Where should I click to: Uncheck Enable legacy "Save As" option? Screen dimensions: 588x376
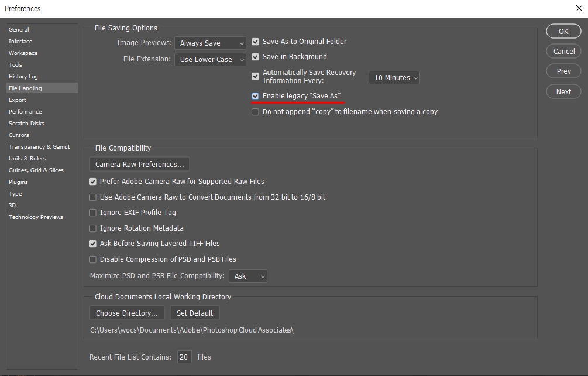pos(255,97)
